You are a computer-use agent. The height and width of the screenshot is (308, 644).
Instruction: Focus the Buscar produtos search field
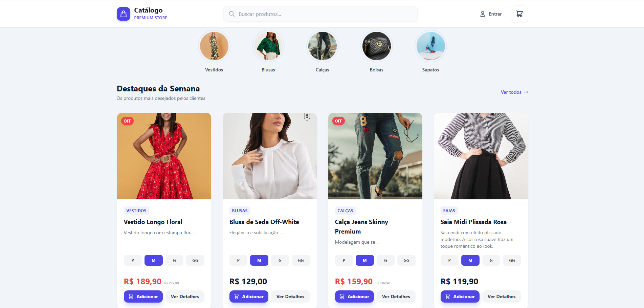click(x=325, y=14)
